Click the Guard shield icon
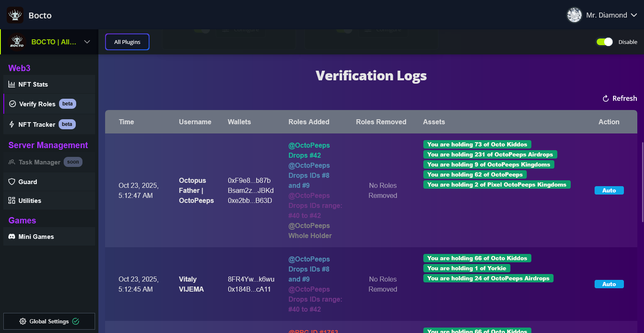The width and height of the screenshot is (644, 333). pyautogui.click(x=12, y=182)
